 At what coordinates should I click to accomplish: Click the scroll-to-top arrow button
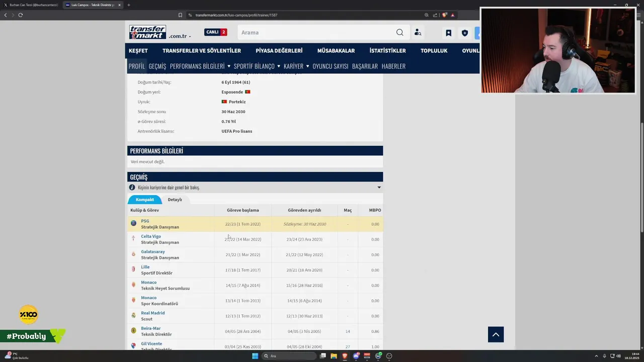coord(496,334)
